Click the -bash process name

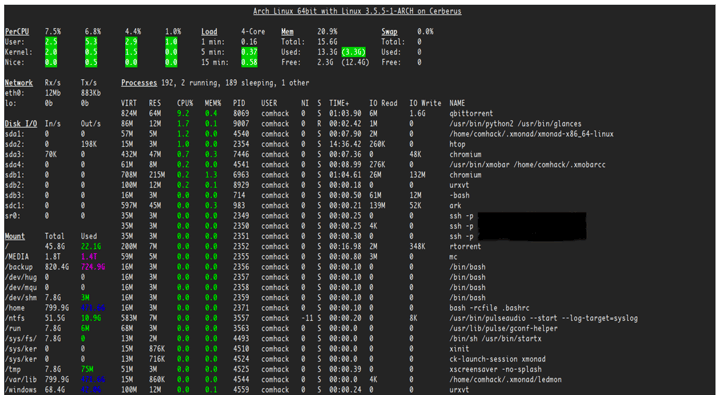point(459,195)
